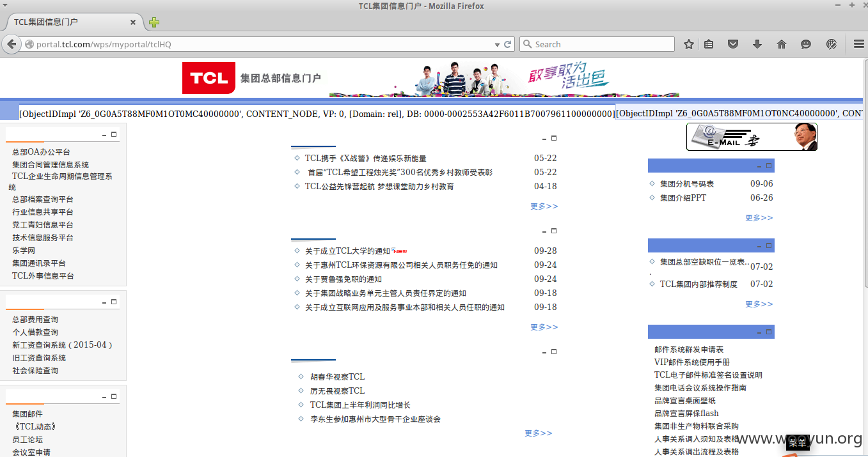Open 集团分机号码表 document
The height and width of the screenshot is (457, 868).
tap(687, 184)
